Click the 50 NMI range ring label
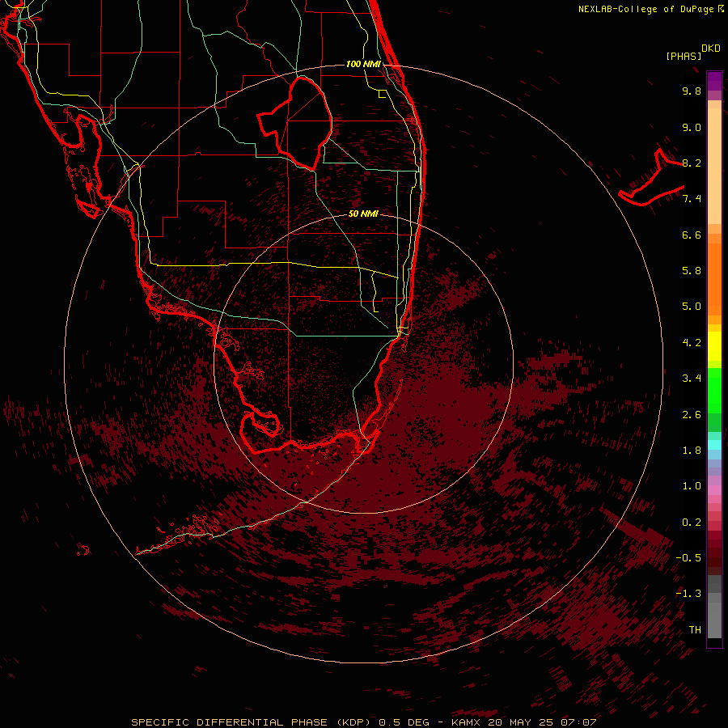The height and width of the screenshot is (728, 728). pos(363,214)
